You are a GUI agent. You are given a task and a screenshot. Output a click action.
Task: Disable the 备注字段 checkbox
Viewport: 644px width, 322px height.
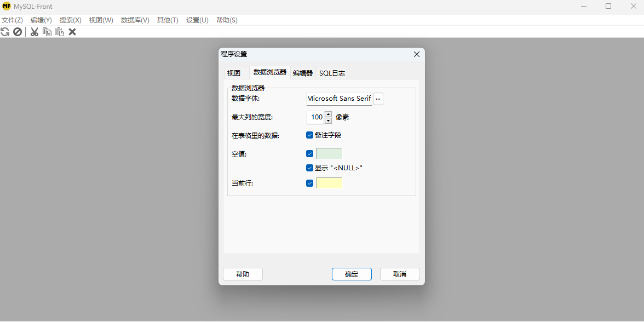click(x=309, y=135)
